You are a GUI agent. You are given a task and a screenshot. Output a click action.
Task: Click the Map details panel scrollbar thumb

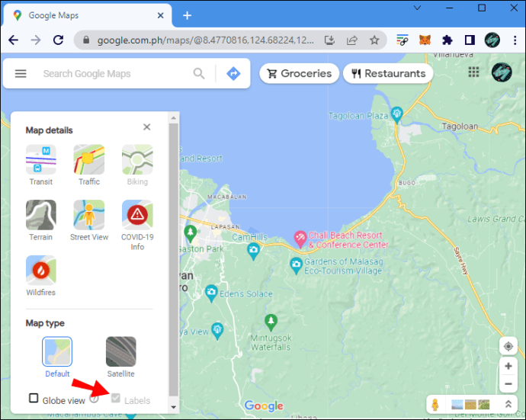coord(174,260)
